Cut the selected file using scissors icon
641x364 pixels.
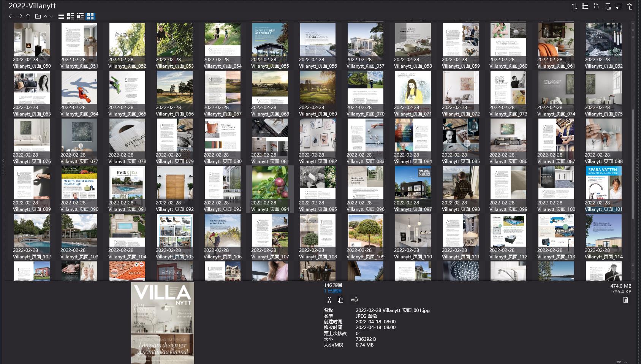click(x=329, y=300)
